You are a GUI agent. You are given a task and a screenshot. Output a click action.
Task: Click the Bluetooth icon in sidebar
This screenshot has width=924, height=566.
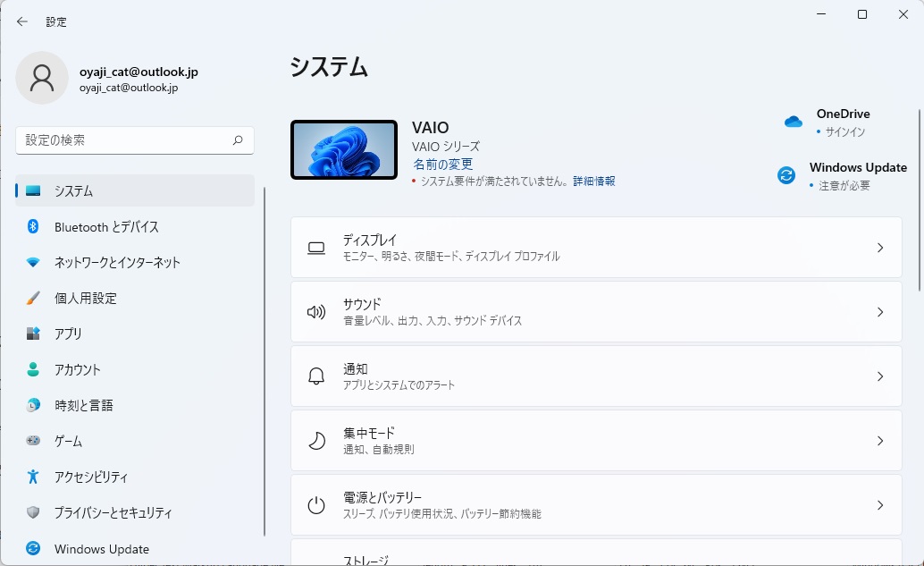(33, 226)
